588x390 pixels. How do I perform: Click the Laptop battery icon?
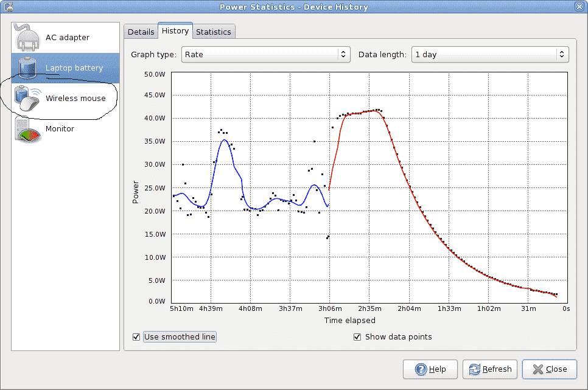[27, 68]
